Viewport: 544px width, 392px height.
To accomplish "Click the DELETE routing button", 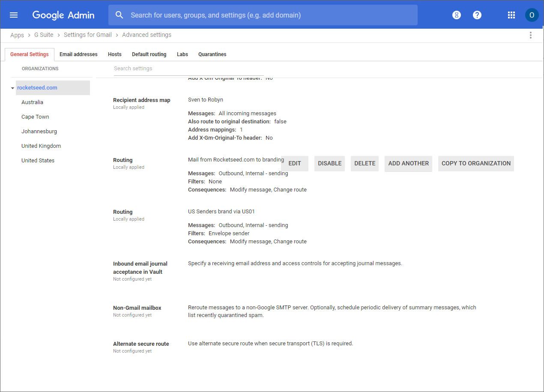I will (x=365, y=163).
